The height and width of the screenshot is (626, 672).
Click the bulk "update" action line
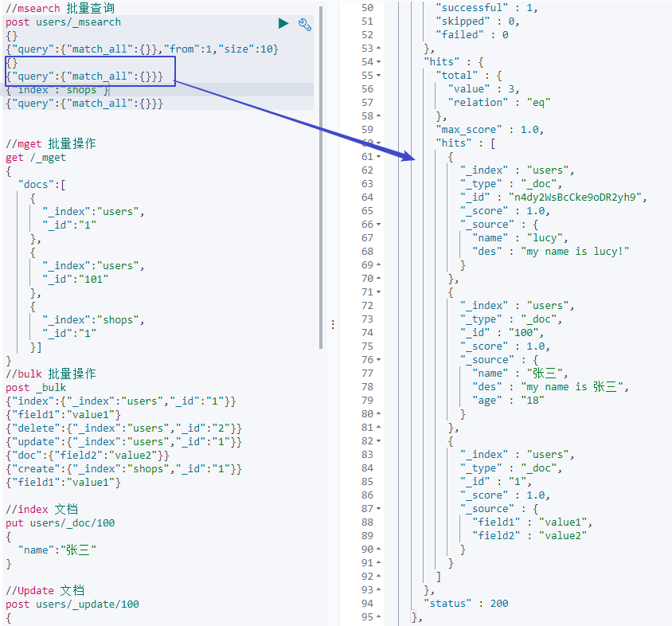[x=124, y=442]
